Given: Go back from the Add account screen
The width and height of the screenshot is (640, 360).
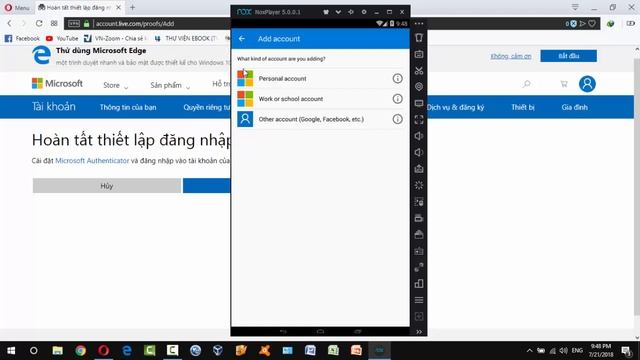Looking at the screenshot, I should point(242,39).
